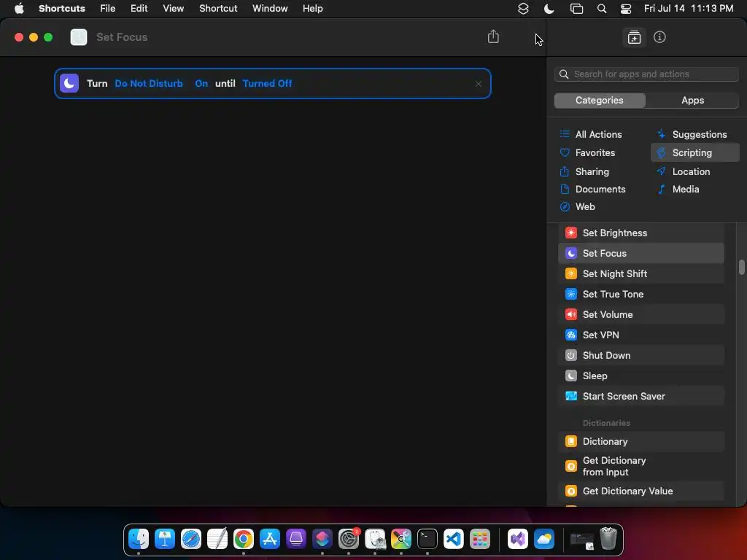Choose the Dictionary action

[640, 441]
